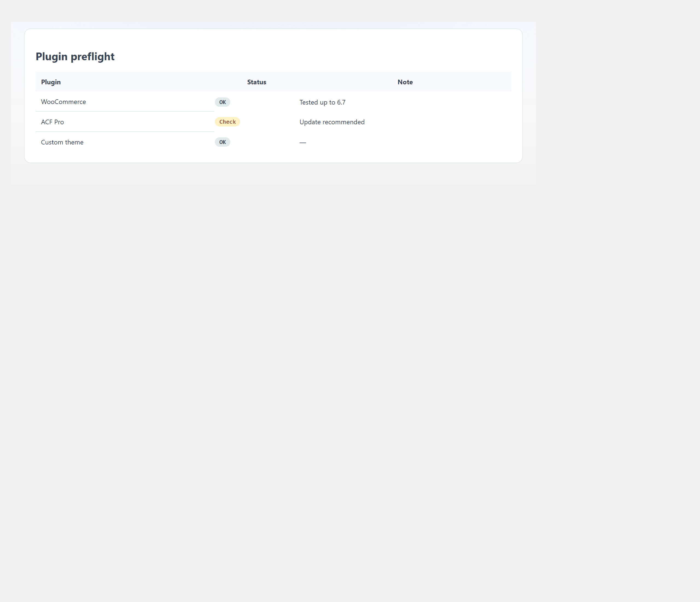Click the OK badge for WooCommerce
Viewport: 700px width, 602px height.
(x=222, y=102)
